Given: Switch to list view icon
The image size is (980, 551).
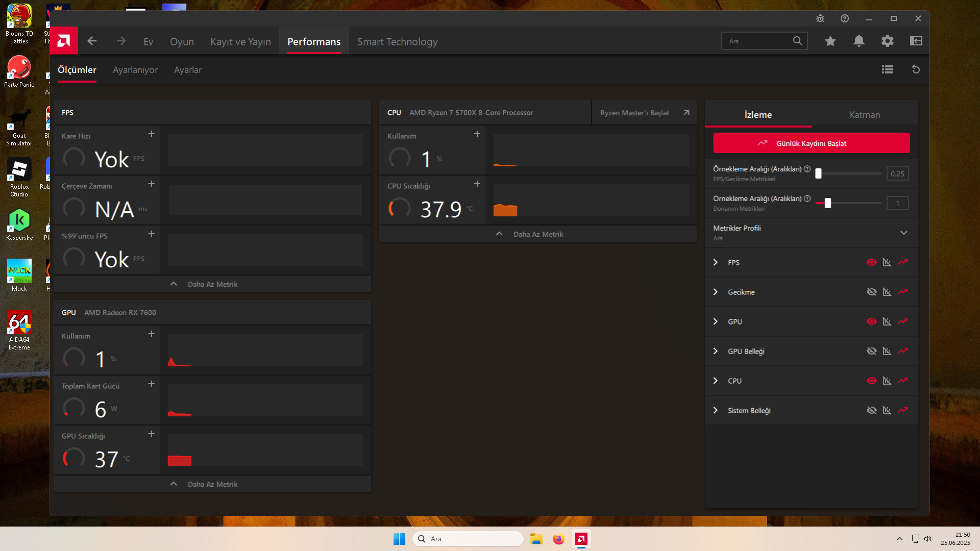Looking at the screenshot, I should coord(888,69).
